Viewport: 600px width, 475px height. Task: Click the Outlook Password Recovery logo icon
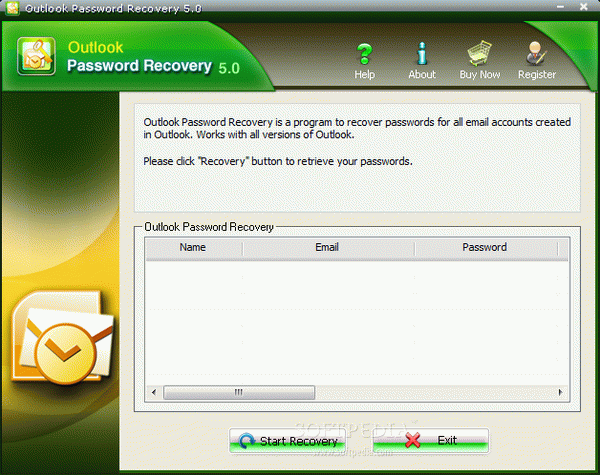coord(36,56)
